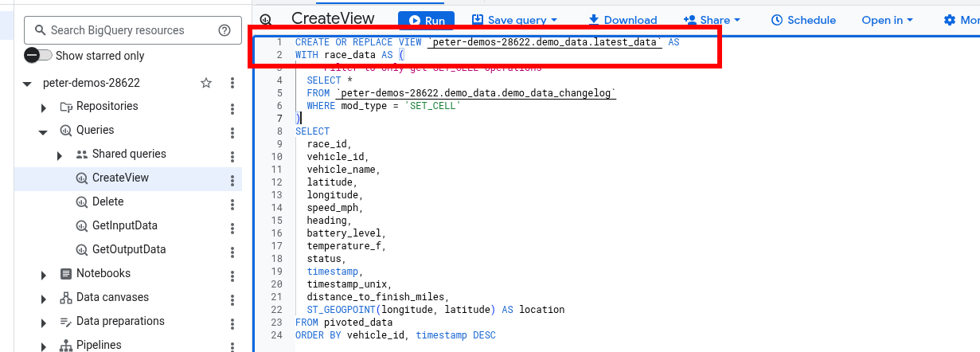Open the GetInputData query

pyautogui.click(x=125, y=225)
